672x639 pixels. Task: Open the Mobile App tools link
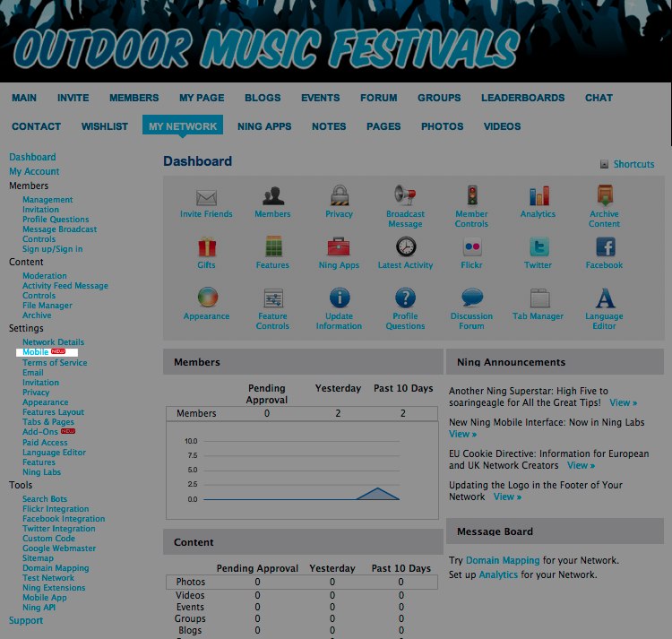click(45, 598)
